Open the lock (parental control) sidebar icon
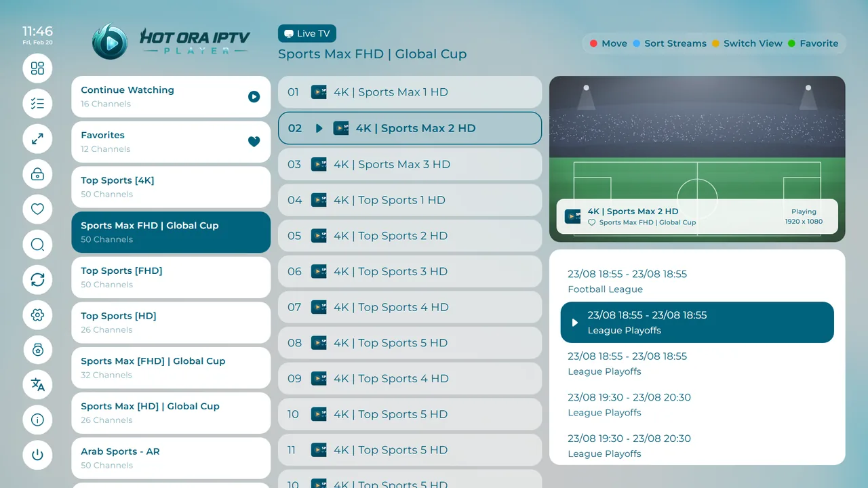Viewport: 868px width, 488px height. click(x=37, y=174)
